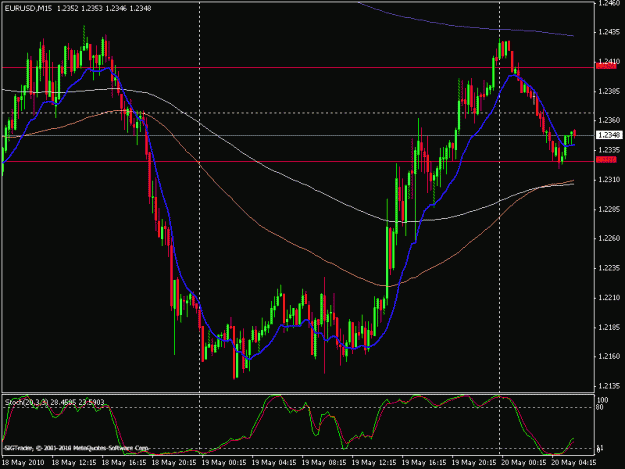Click the 18 May 12:15 time label
Screen dimensions: 625x469
pyautogui.click(x=74, y=463)
